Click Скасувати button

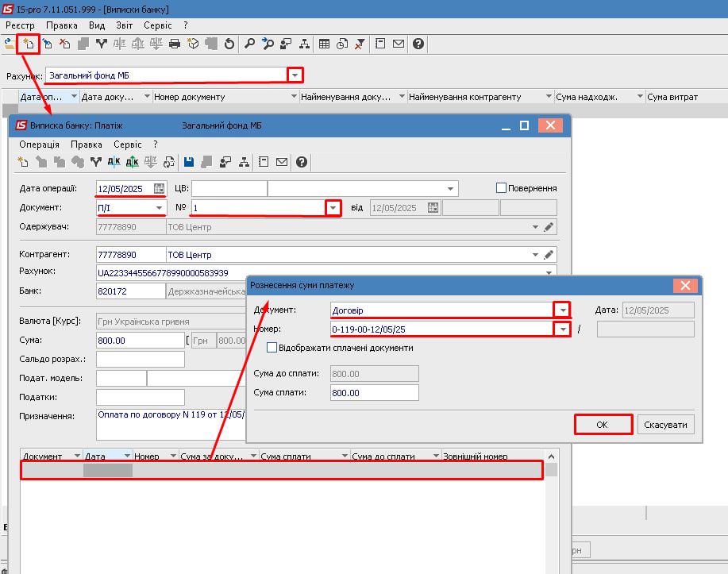[665, 425]
